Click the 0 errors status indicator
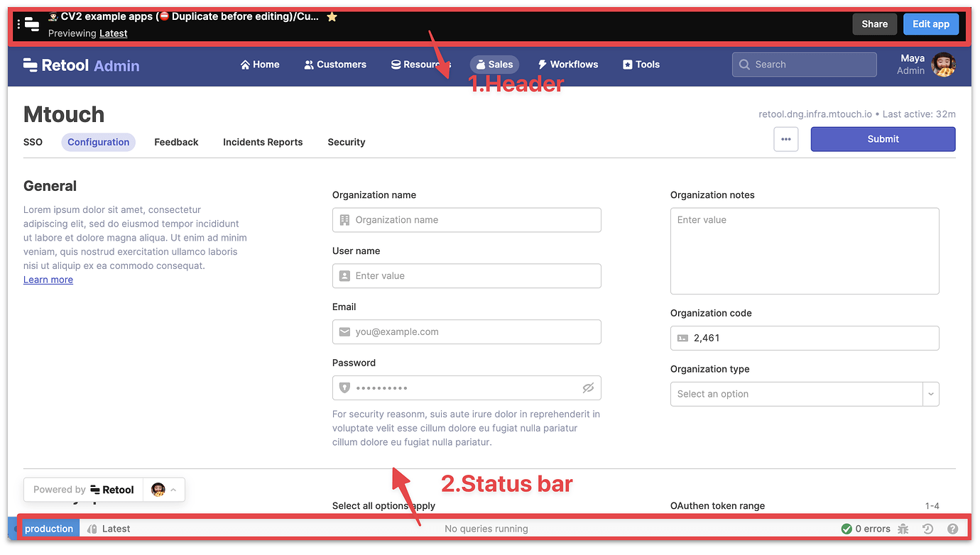This screenshot has height=555, width=980. (x=866, y=529)
